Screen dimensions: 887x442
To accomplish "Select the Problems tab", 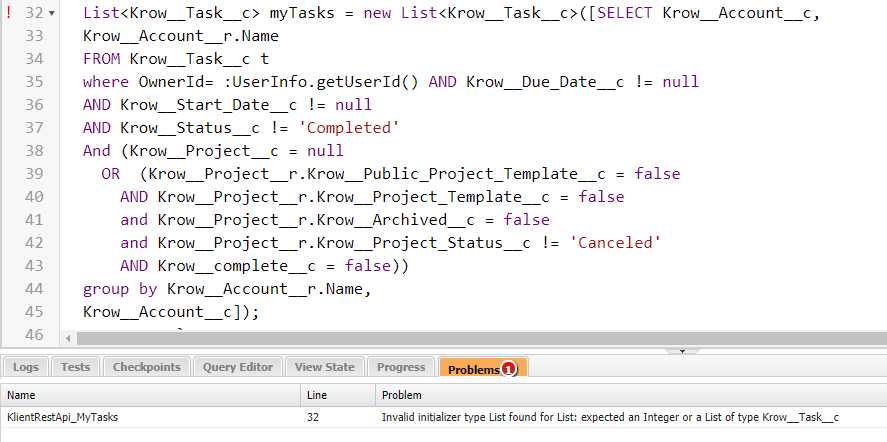I will point(474,369).
